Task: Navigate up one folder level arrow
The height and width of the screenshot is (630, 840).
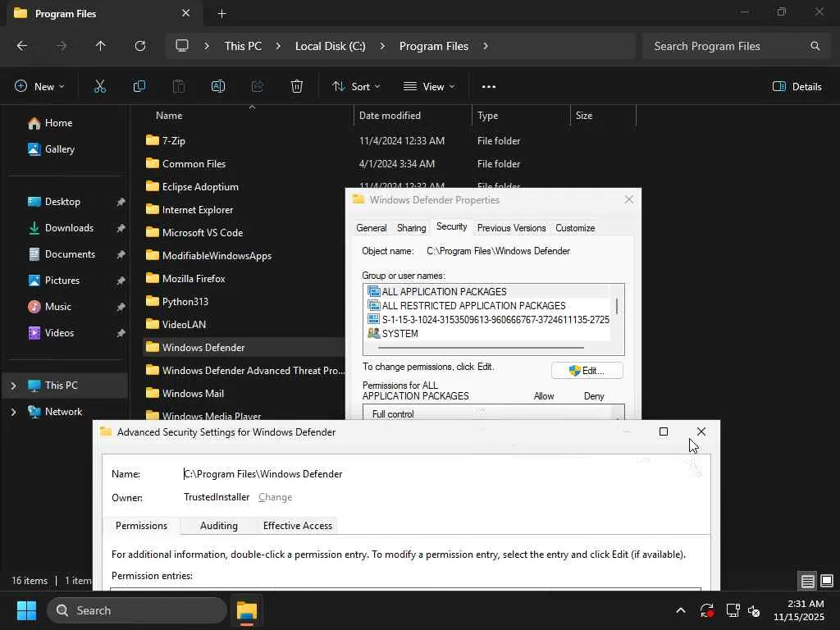Action: tap(100, 46)
